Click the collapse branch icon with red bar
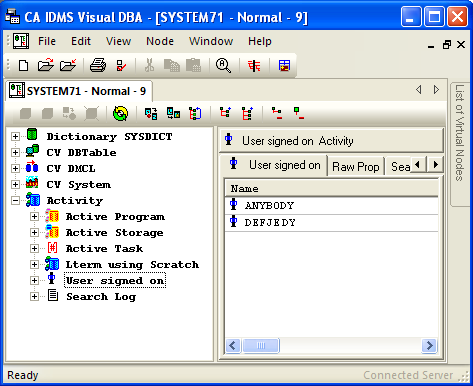 pyautogui.click(x=277, y=113)
